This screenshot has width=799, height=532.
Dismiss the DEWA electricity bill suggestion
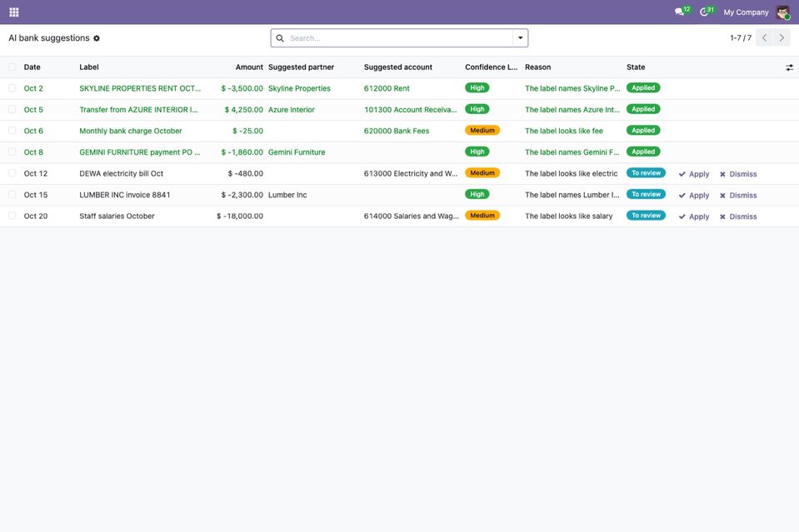pos(738,174)
